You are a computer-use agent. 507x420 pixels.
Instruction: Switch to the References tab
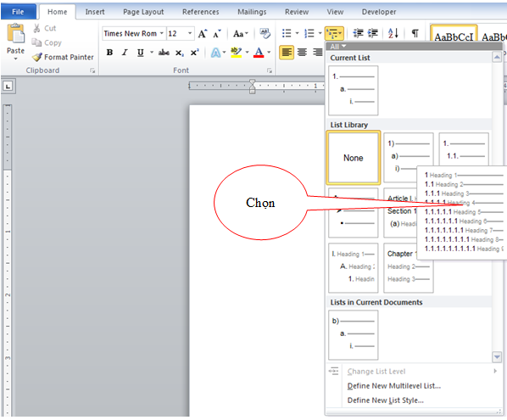pyautogui.click(x=200, y=12)
